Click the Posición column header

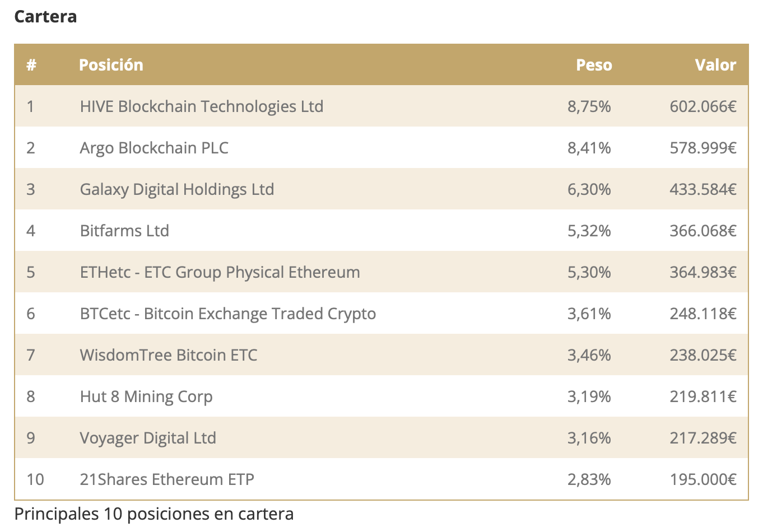111,65
